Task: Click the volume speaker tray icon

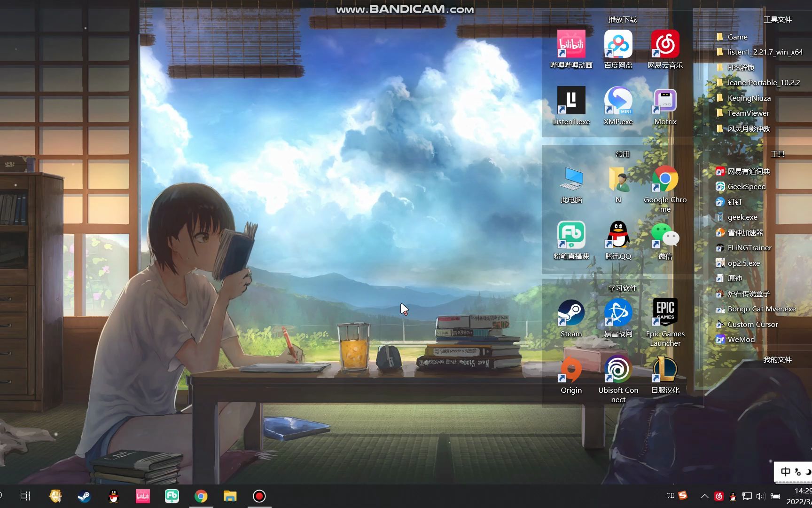Action: pyautogui.click(x=761, y=496)
